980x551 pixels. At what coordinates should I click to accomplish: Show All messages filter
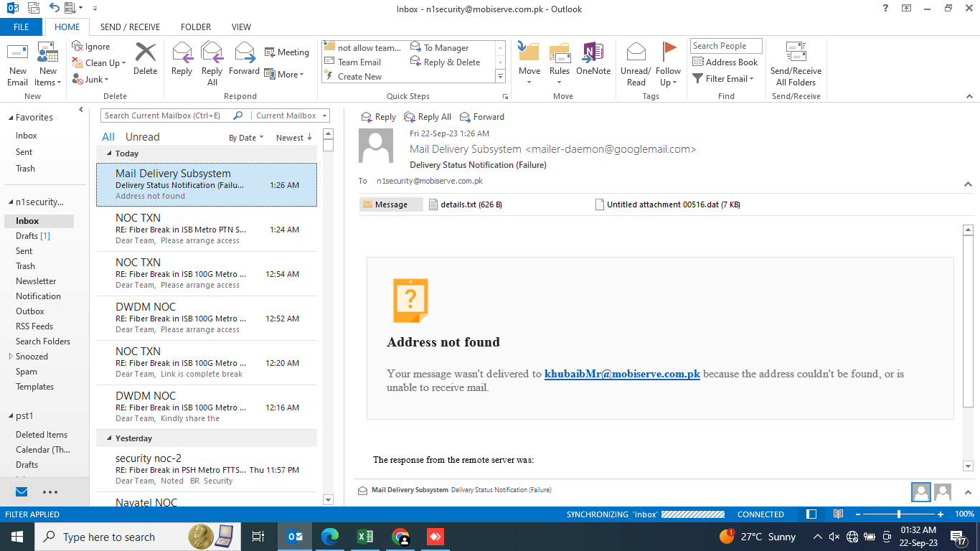point(108,137)
